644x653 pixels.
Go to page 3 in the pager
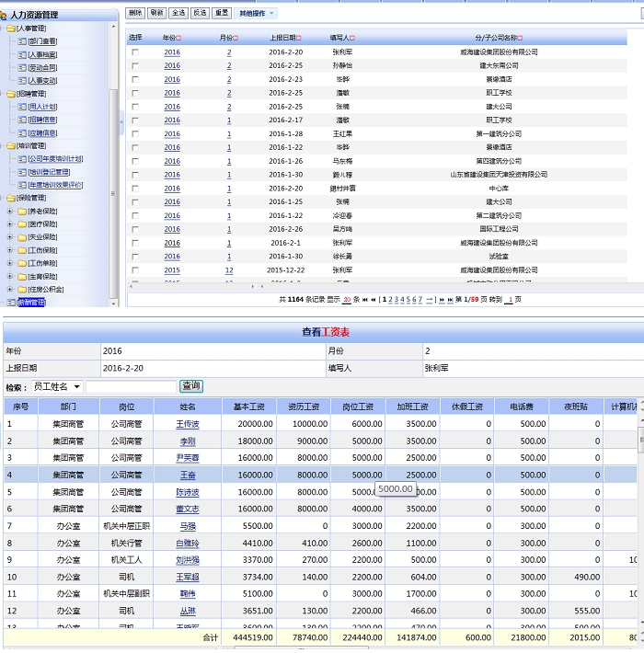tap(397, 300)
